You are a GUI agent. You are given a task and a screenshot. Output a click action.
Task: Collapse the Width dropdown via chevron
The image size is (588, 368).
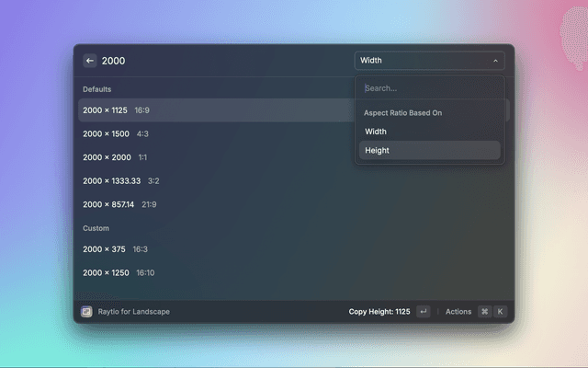coord(495,61)
